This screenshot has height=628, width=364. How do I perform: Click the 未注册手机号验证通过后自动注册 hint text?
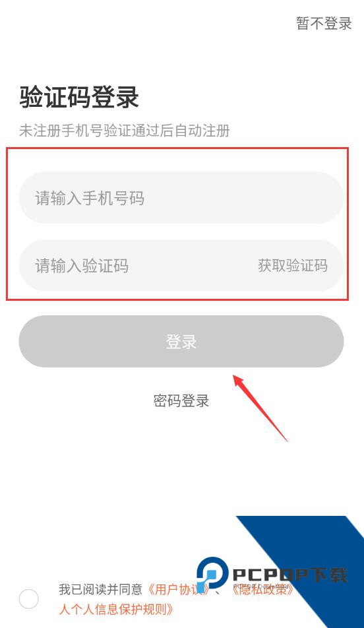(x=125, y=131)
